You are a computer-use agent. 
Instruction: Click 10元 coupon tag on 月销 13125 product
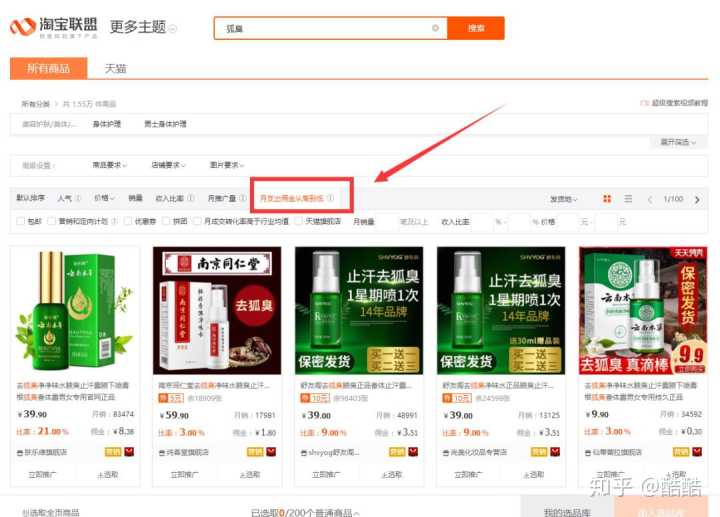pyautogui.click(x=457, y=398)
